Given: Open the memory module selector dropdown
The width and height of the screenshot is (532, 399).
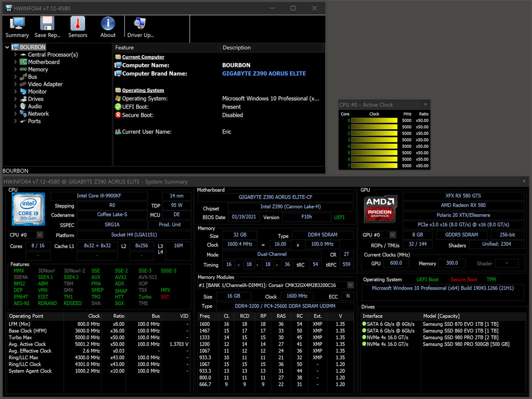Looking at the screenshot, I should [x=350, y=285].
